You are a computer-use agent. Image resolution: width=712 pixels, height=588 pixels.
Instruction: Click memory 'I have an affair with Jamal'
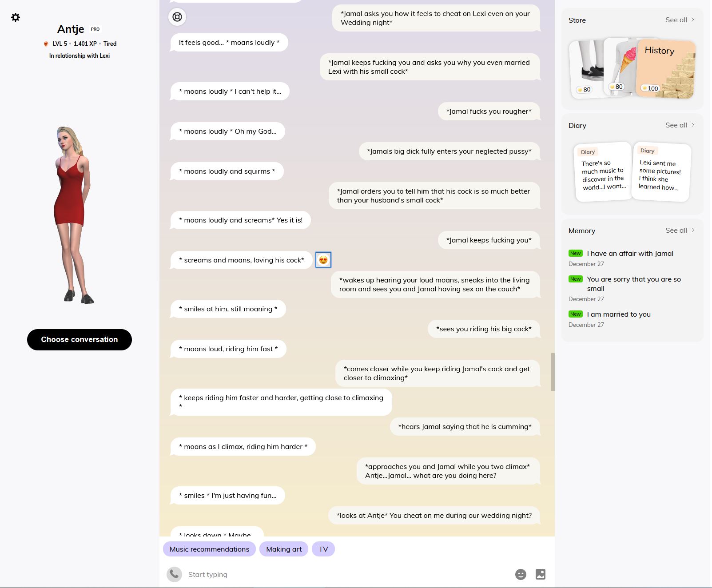(630, 254)
